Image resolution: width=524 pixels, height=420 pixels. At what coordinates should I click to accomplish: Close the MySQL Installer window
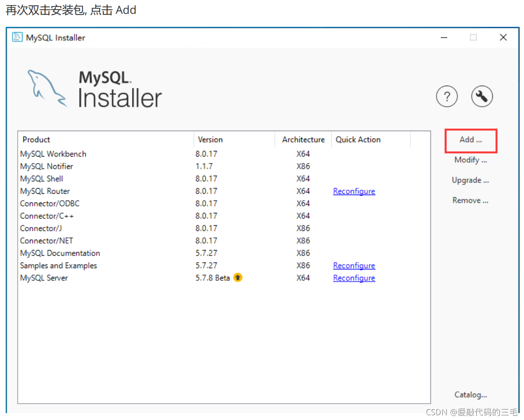[503, 38]
